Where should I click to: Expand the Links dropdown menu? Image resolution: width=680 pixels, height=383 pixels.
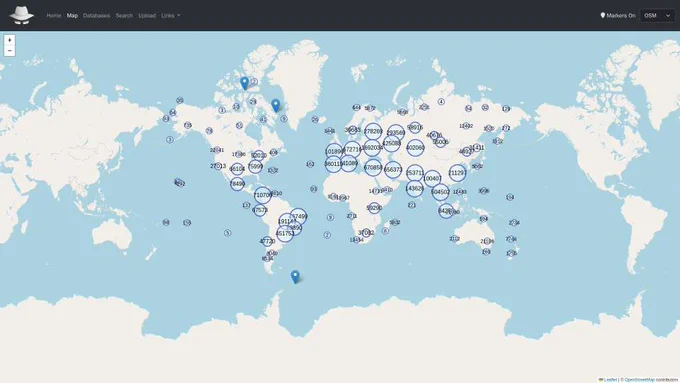point(170,16)
